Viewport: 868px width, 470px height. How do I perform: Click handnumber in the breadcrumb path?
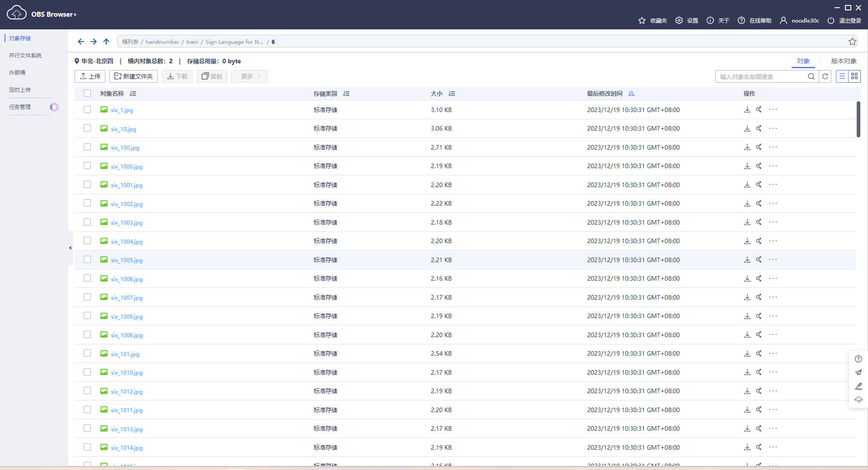click(x=162, y=42)
